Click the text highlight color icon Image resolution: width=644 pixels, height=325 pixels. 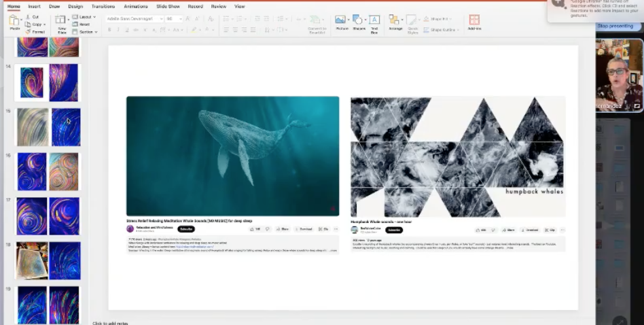(x=194, y=30)
